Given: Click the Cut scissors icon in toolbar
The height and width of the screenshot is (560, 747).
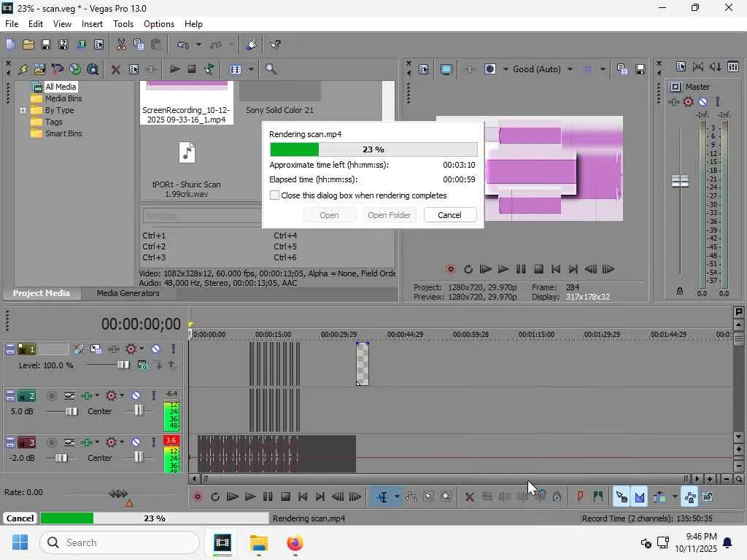Looking at the screenshot, I should coord(122,44).
